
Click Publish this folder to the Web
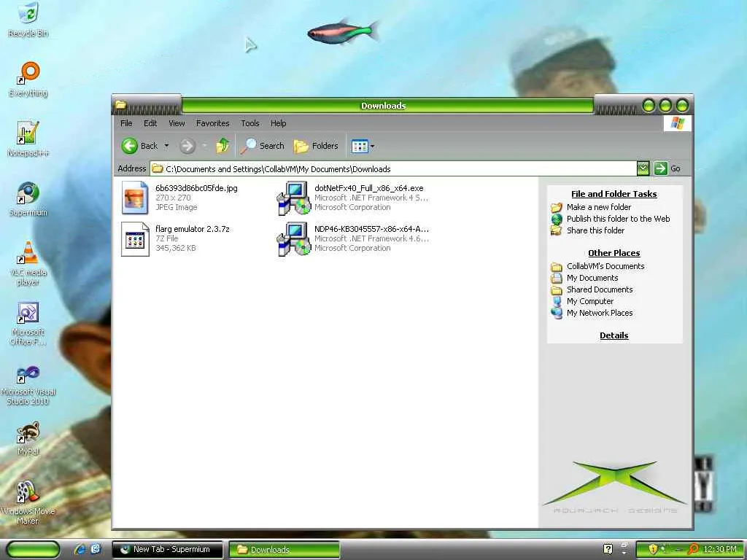(x=618, y=219)
